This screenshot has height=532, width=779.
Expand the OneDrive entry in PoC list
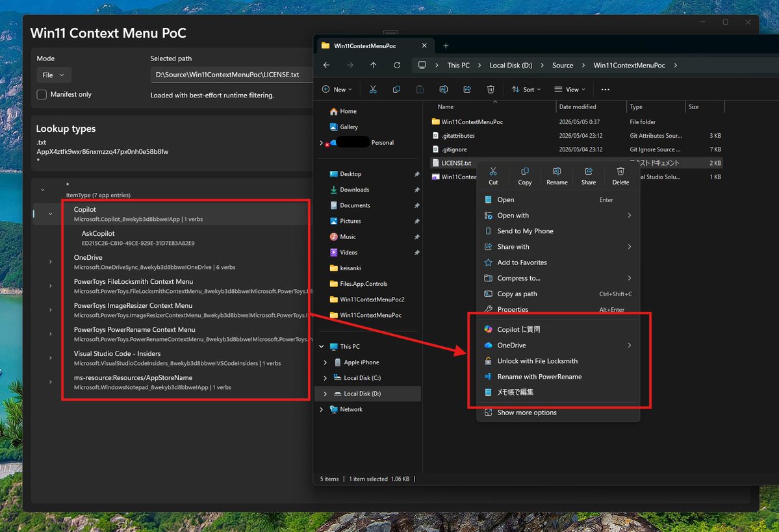tap(50, 262)
